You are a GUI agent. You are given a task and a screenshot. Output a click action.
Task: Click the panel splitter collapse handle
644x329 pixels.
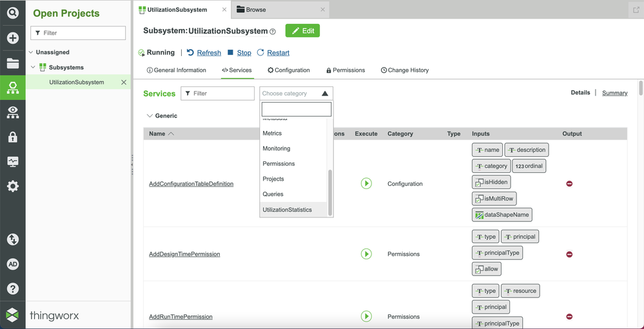(x=132, y=164)
